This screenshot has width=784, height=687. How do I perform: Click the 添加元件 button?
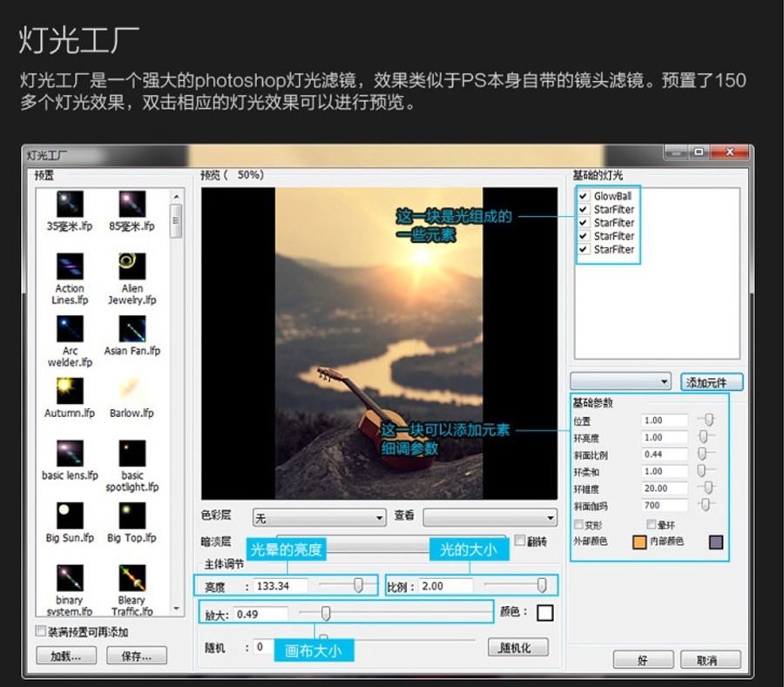click(x=712, y=382)
